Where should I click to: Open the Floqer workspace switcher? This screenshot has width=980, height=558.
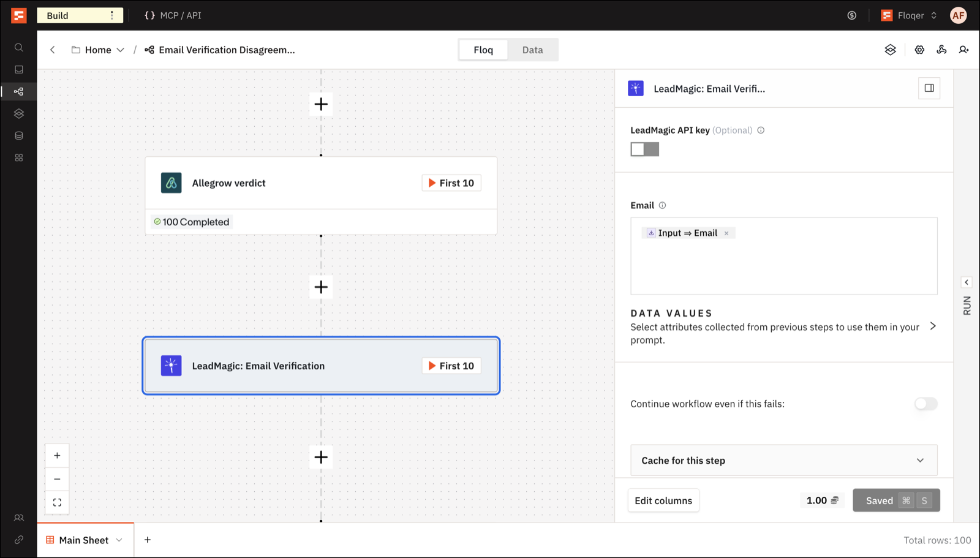pyautogui.click(x=909, y=15)
